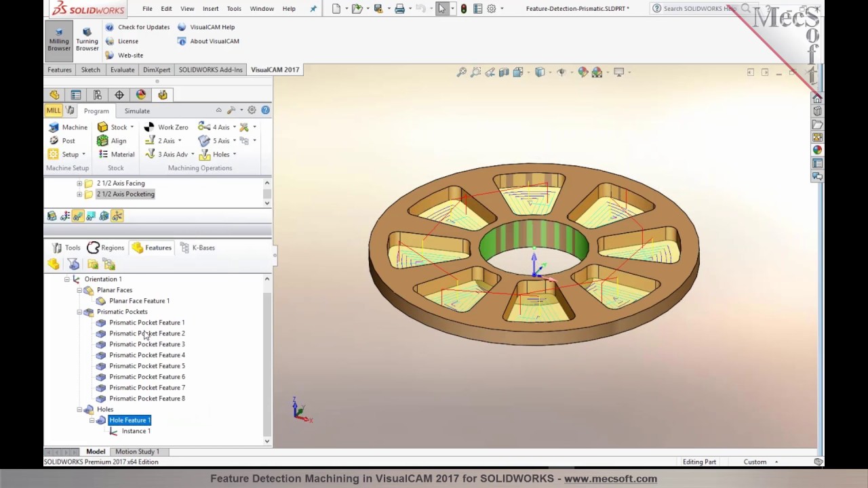Open SOLIDWORKS Resources home icon
The width and height of the screenshot is (868, 488).
pyautogui.click(x=817, y=99)
